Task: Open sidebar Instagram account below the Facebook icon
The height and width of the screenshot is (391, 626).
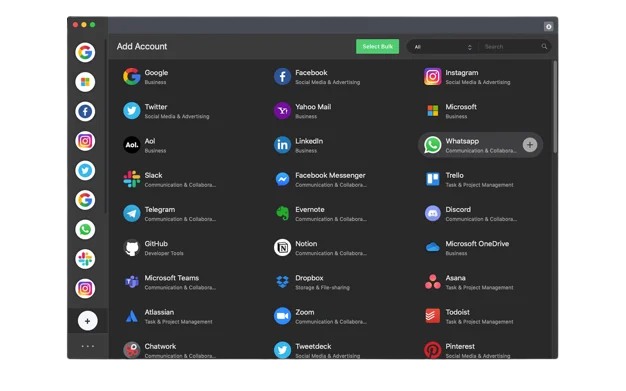Action: click(85, 141)
